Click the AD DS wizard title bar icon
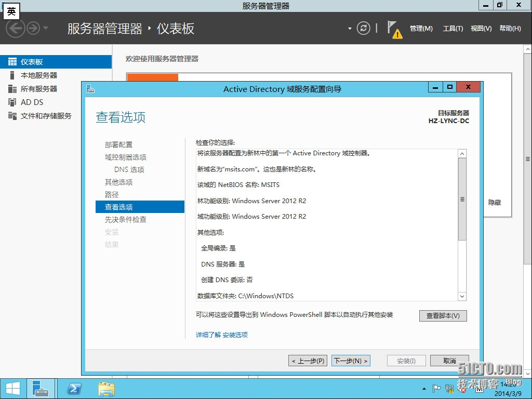 point(90,89)
